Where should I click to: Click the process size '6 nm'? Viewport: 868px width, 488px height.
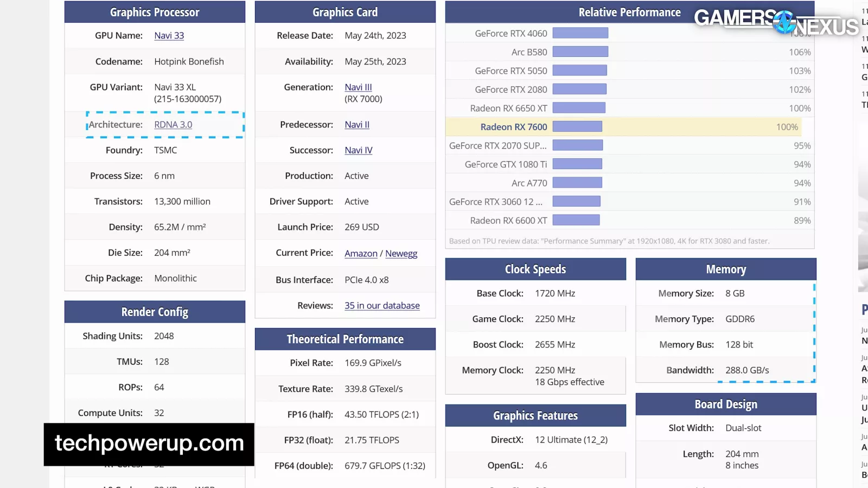[164, 176]
